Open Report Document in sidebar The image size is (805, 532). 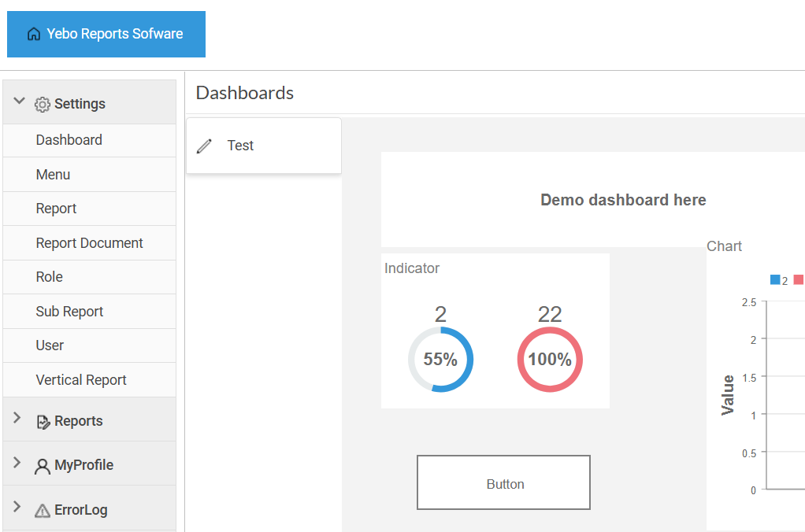click(x=89, y=243)
